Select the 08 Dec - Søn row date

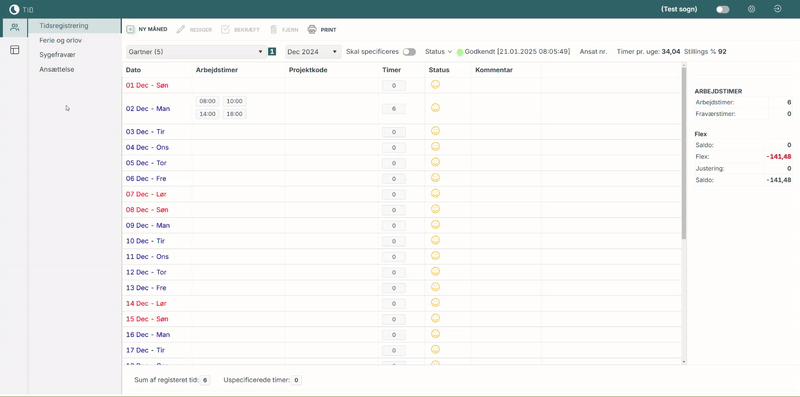click(x=147, y=210)
